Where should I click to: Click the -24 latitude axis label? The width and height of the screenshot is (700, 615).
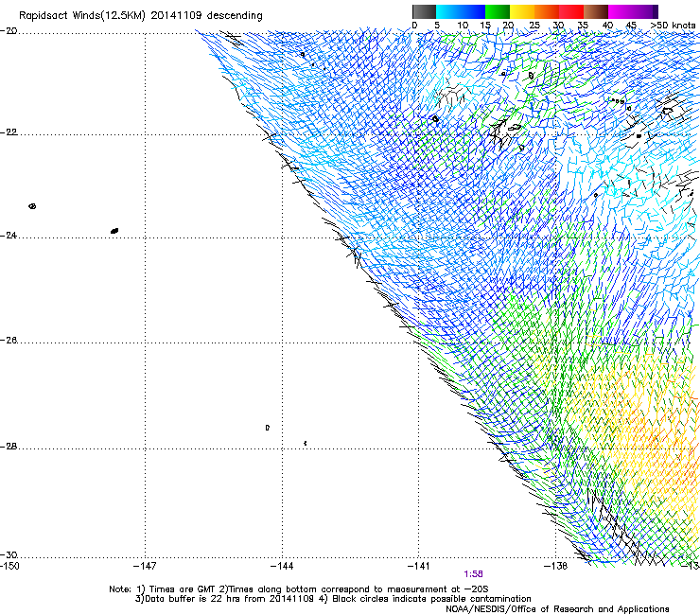(9, 236)
